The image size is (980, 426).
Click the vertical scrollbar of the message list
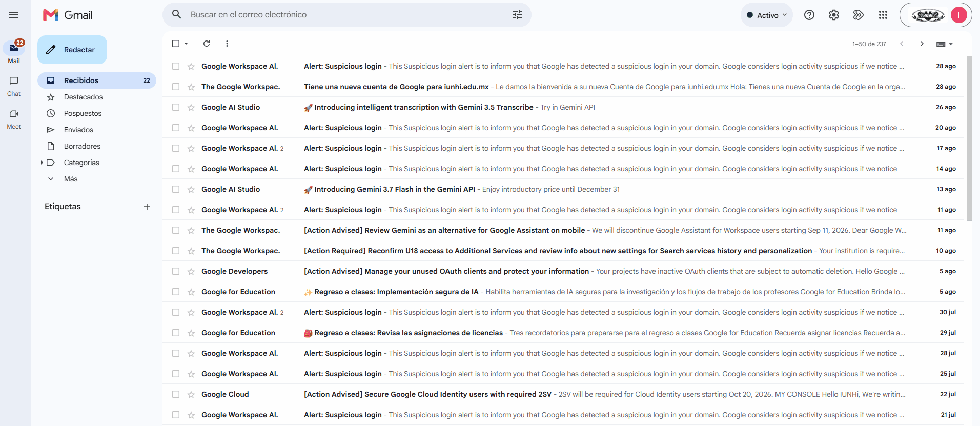[x=969, y=138]
